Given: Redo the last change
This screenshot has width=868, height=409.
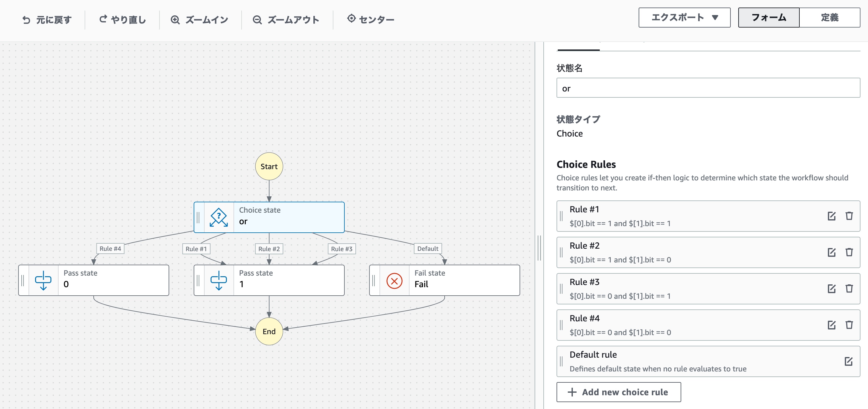Looking at the screenshot, I should [x=122, y=20].
